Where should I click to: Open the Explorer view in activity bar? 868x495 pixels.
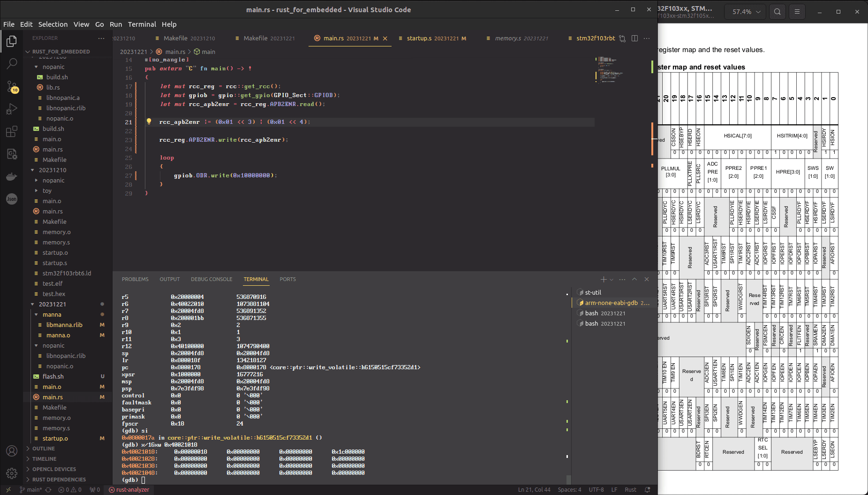click(12, 41)
